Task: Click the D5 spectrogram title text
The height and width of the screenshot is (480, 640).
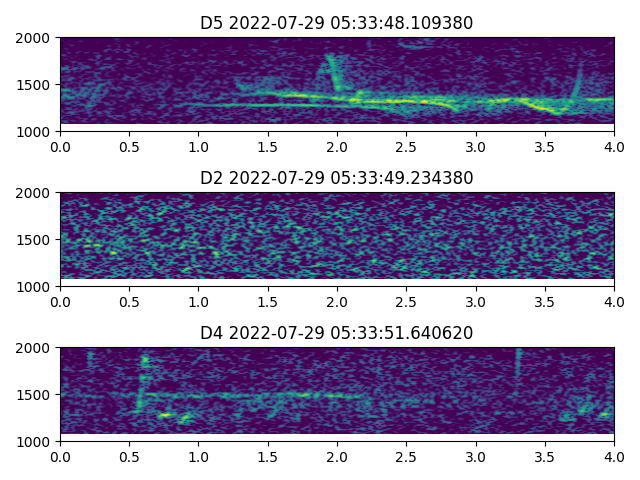Action: click(337, 23)
